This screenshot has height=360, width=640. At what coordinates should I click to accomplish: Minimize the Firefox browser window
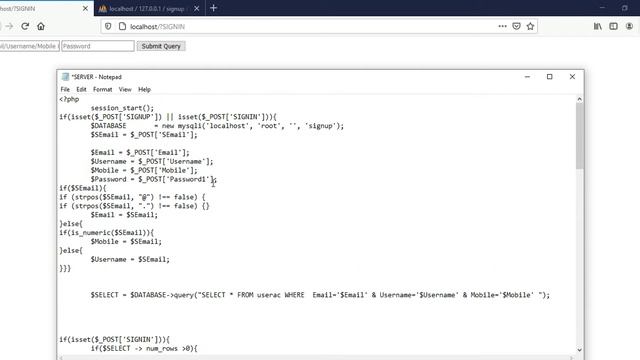click(602, 8)
